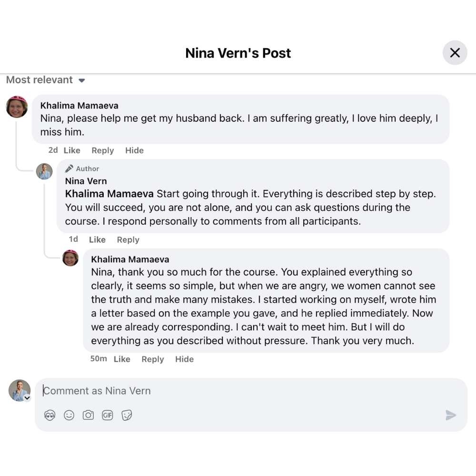
Task: Hide Khalima's first comment
Action: pos(134,150)
